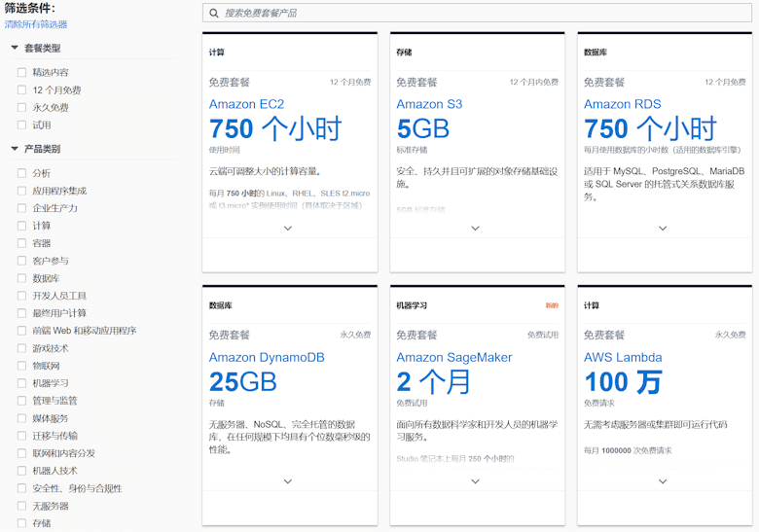Click 机器学习 heading on SageMaker card
This screenshot has height=532, width=759.
[x=412, y=305]
